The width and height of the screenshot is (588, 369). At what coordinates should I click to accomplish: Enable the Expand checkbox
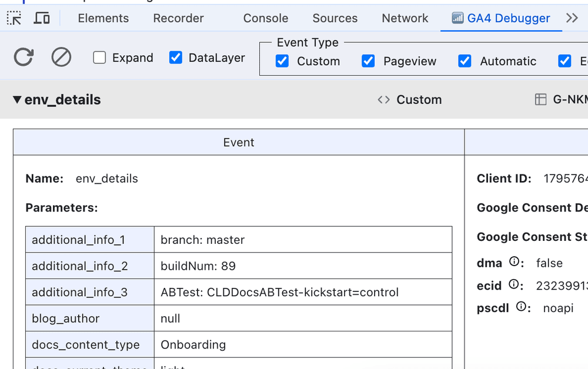tap(99, 58)
